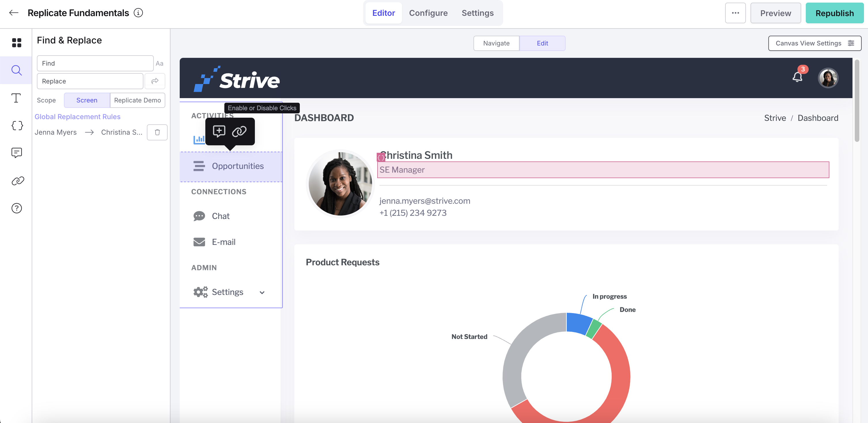Select Opportunities in the sidebar menu
The width and height of the screenshot is (868, 423).
click(231, 166)
